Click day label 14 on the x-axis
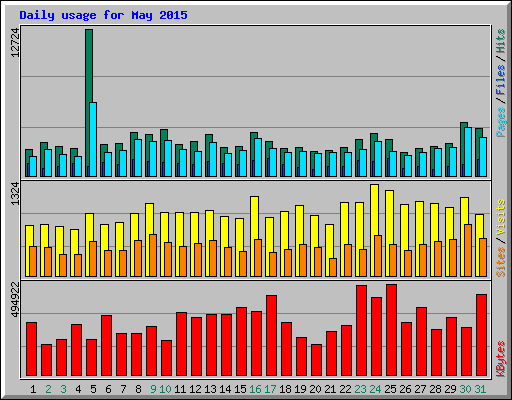Viewport: 512px width, 400px height. pyautogui.click(x=225, y=389)
